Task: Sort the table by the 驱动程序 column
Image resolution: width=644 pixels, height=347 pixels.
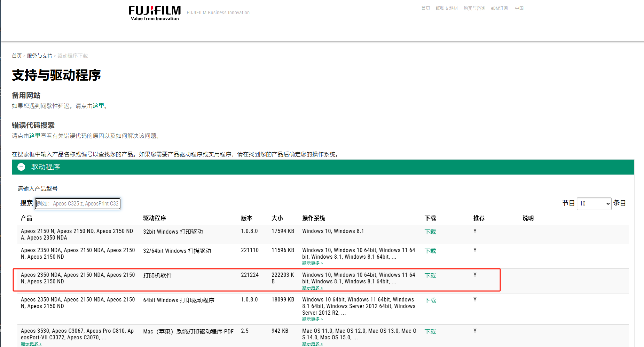Action: [155, 218]
